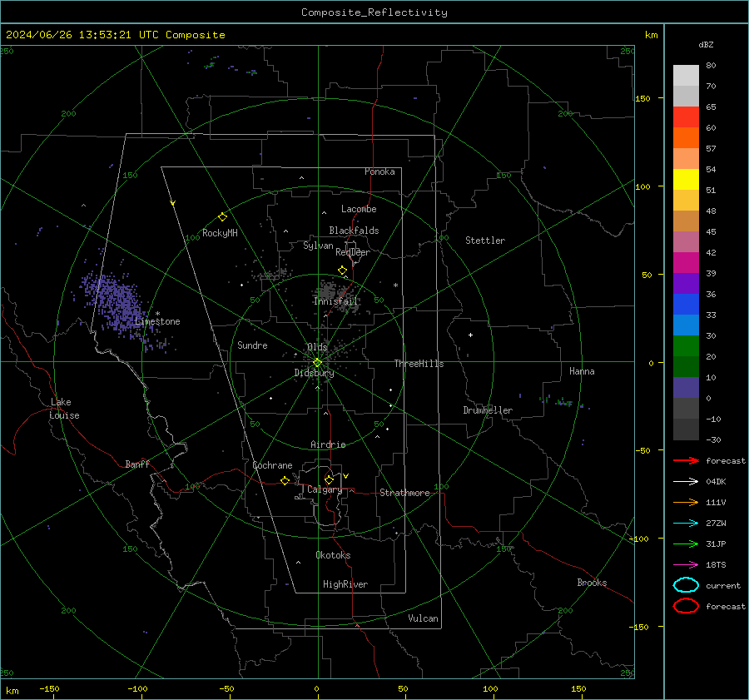The image size is (749, 700).
Task: Click the Olds label near radar center
Action: click(317, 346)
